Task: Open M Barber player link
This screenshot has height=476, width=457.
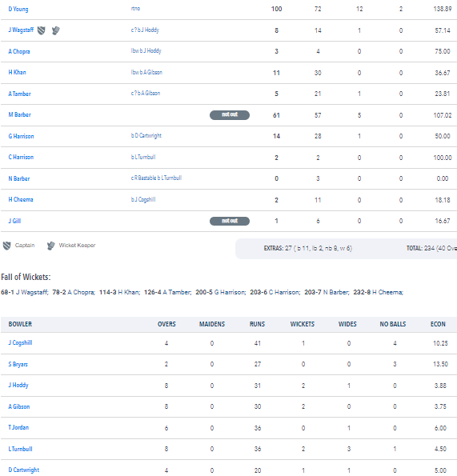Action: pyautogui.click(x=20, y=114)
